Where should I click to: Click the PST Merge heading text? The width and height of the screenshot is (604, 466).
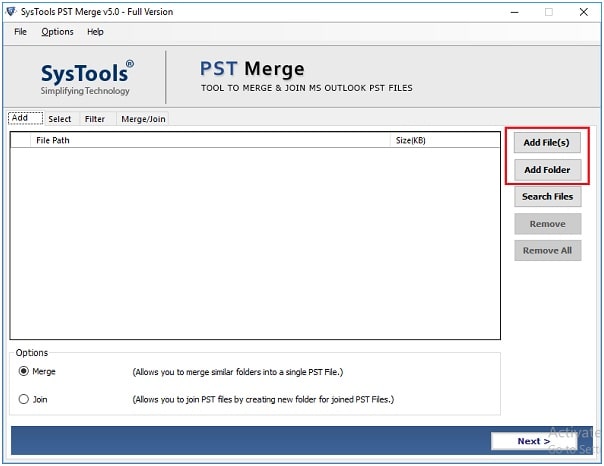[252, 69]
